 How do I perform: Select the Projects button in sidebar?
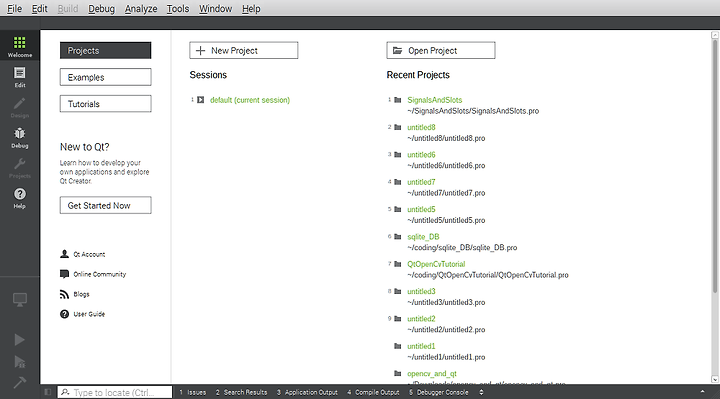[x=105, y=51]
